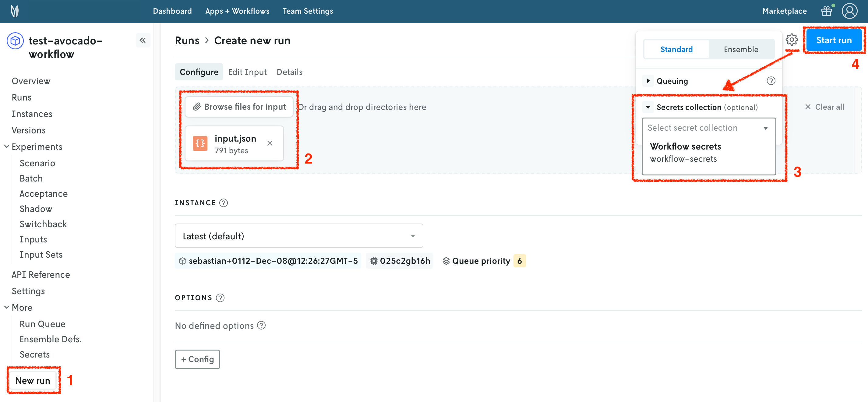Choose Workflow secrets from the collection list
Image resolution: width=868 pixels, height=402 pixels.
(685, 152)
